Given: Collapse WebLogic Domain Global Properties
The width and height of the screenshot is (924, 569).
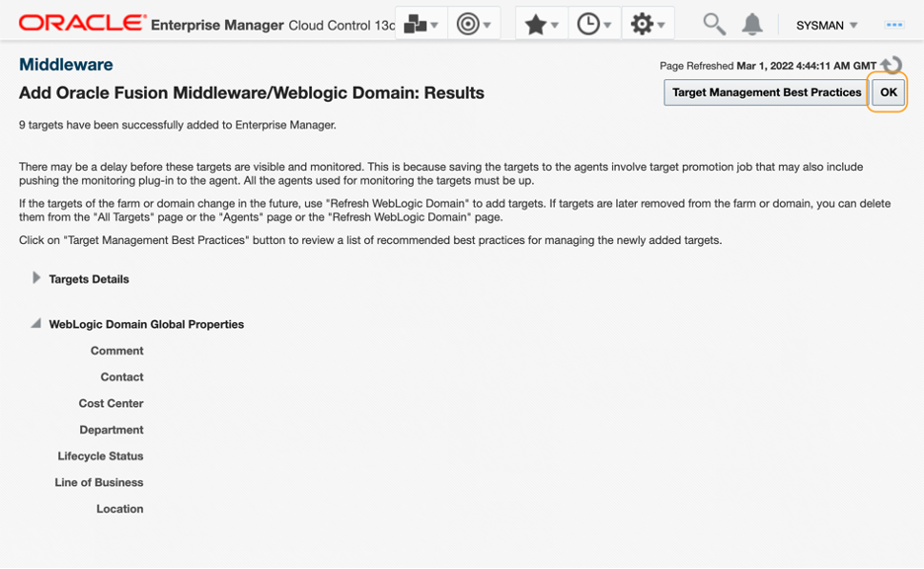Looking at the screenshot, I should pos(36,323).
